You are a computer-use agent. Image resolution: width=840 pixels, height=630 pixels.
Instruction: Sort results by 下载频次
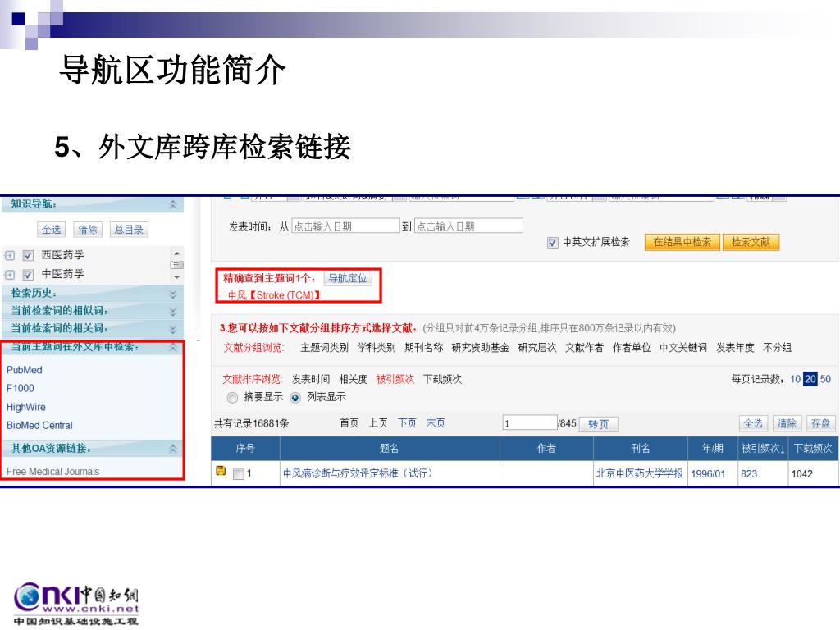(x=442, y=379)
